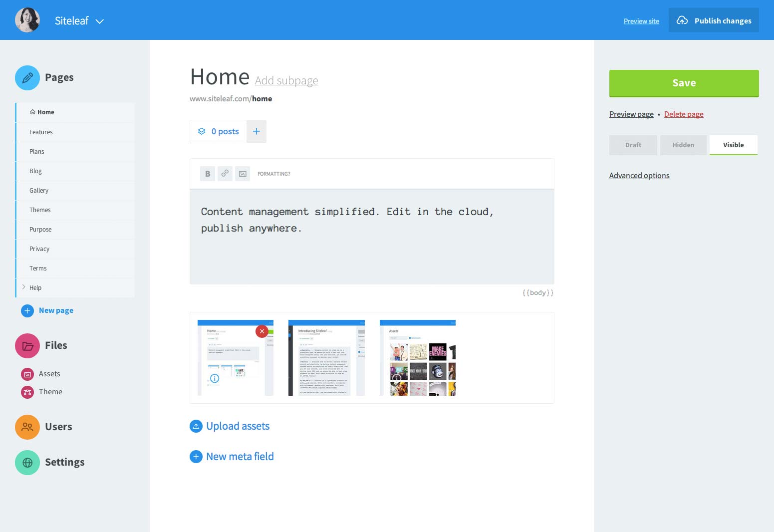The image size is (774, 532).
Task: Open the Siteleaf site dropdown chevron
Action: click(99, 21)
